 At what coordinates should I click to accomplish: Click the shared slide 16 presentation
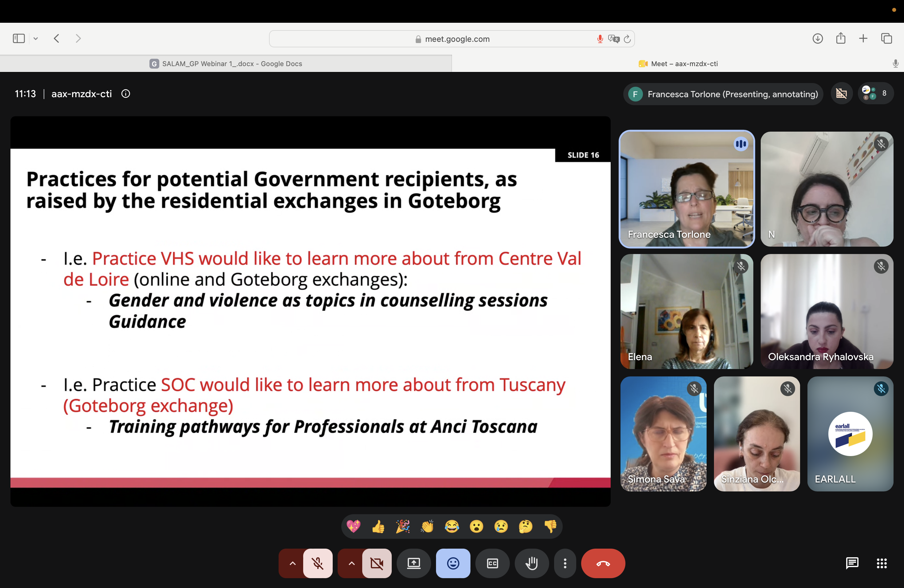(x=310, y=318)
